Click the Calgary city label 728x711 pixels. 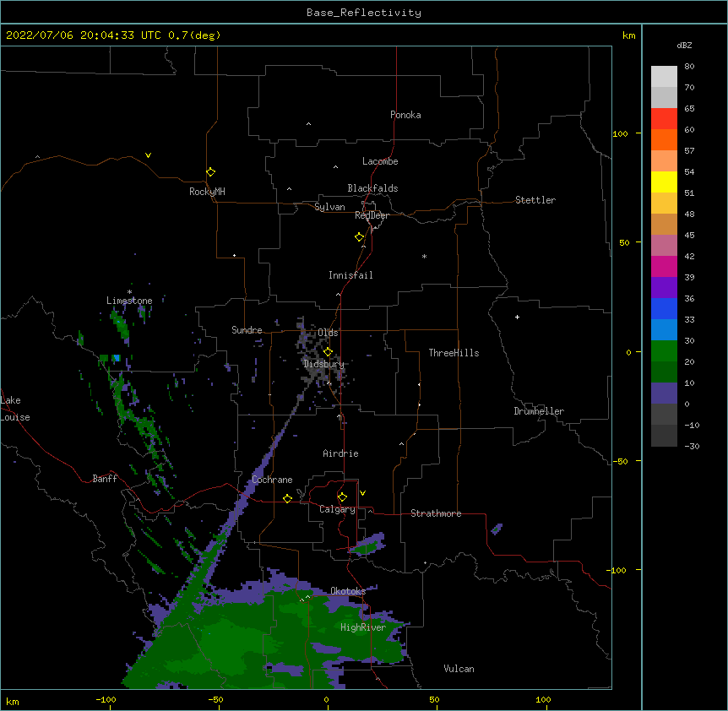point(337,509)
